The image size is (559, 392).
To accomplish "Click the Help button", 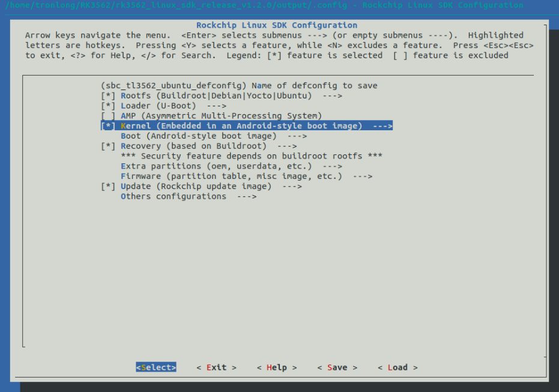I will 277,367.
